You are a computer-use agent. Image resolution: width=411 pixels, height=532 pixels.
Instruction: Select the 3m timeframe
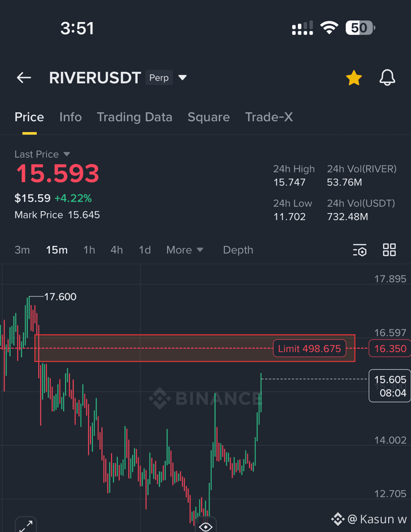[22, 250]
